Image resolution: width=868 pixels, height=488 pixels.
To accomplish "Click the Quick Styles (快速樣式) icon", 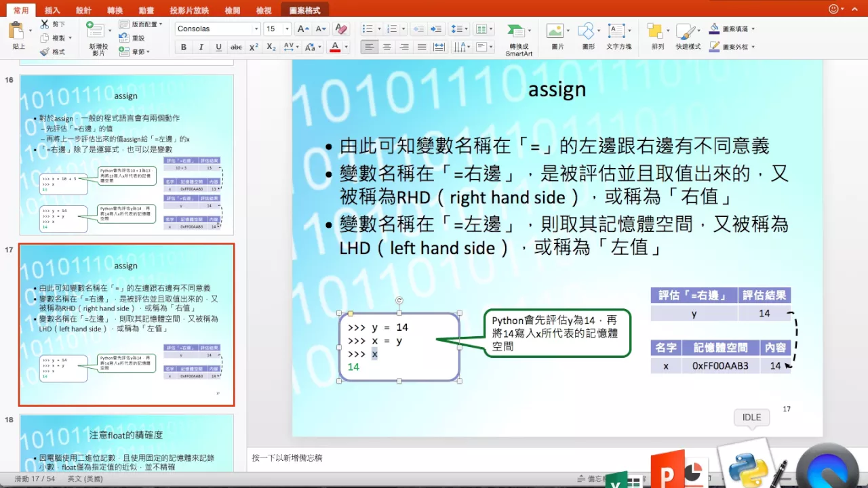I will click(686, 31).
